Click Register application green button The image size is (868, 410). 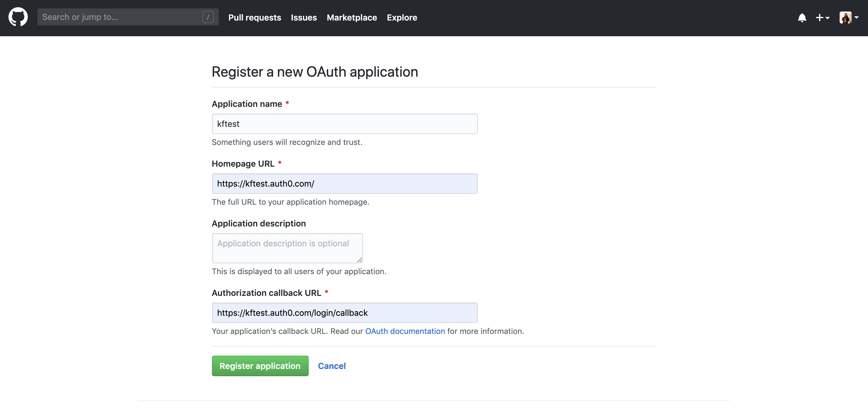(260, 366)
